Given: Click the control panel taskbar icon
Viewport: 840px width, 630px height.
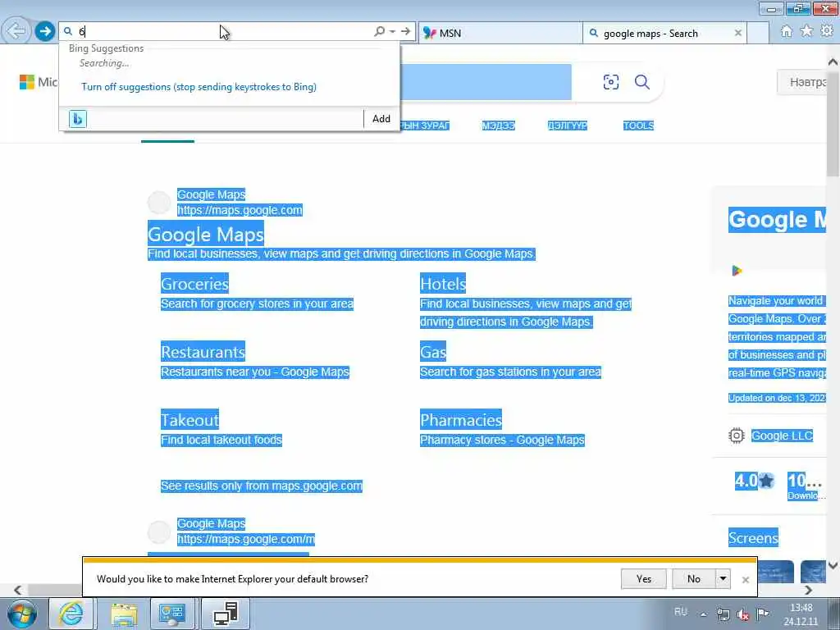Looking at the screenshot, I should coord(172,614).
